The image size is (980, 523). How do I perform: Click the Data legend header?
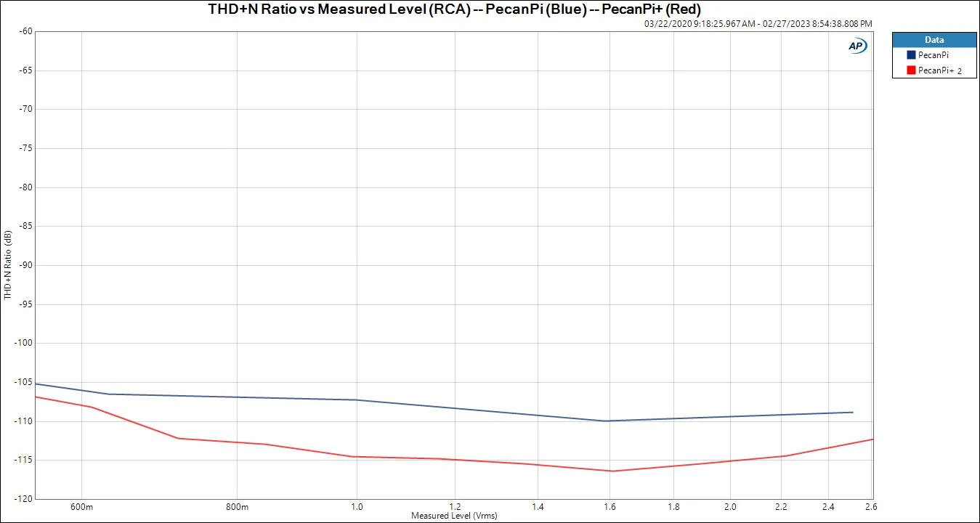point(934,40)
